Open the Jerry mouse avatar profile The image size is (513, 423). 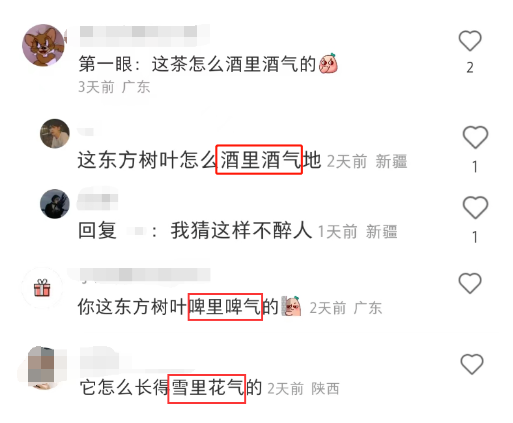tap(43, 45)
